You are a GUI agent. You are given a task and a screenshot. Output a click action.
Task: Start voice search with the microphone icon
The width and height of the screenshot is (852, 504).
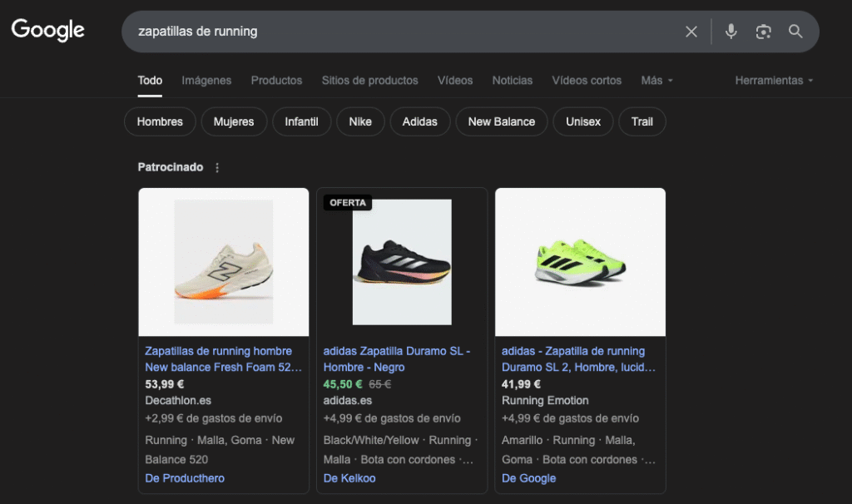click(x=731, y=32)
